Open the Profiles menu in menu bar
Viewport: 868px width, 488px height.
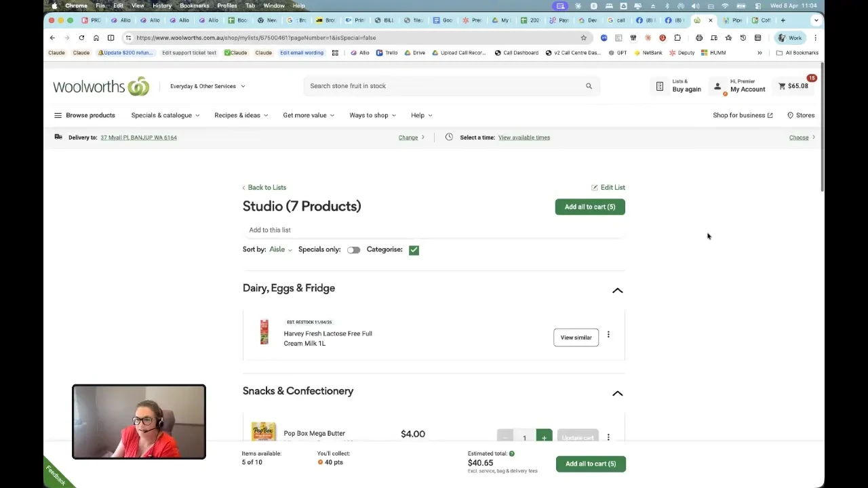pos(227,5)
